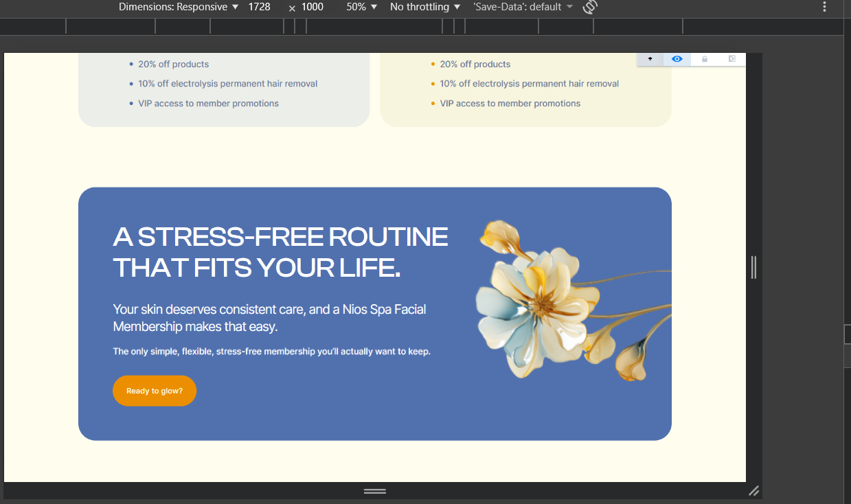Click '10% off electrolysis' in the yellow card

(x=529, y=84)
